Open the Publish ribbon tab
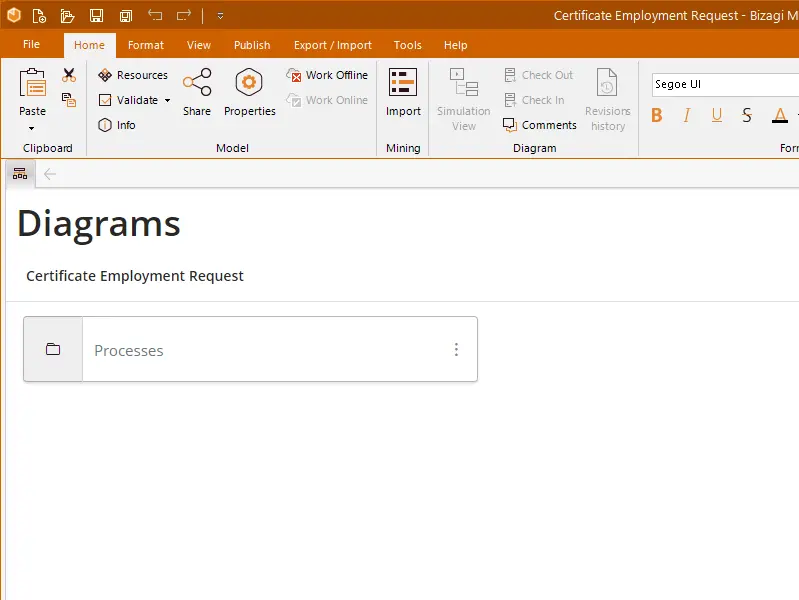The image size is (799, 600). 252,45
